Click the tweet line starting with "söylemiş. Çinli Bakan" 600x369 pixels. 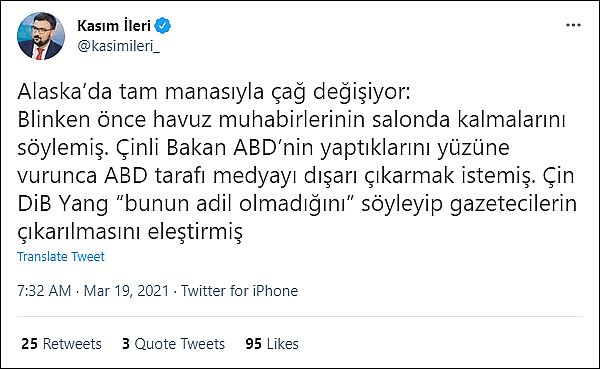(x=263, y=148)
